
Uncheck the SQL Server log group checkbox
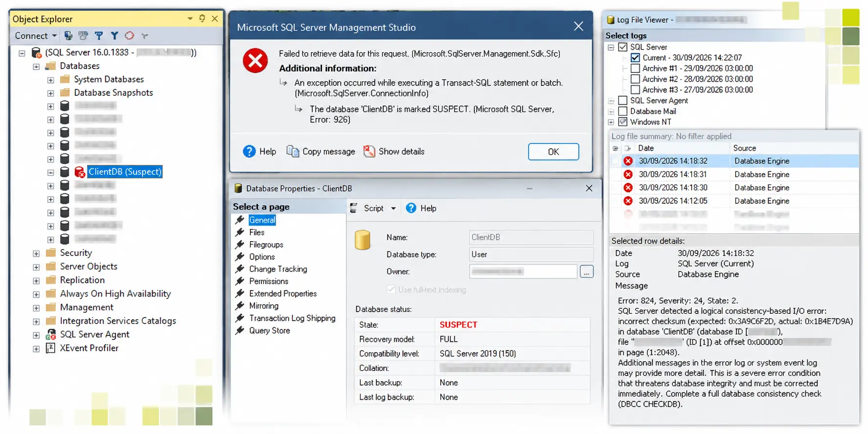tap(623, 47)
